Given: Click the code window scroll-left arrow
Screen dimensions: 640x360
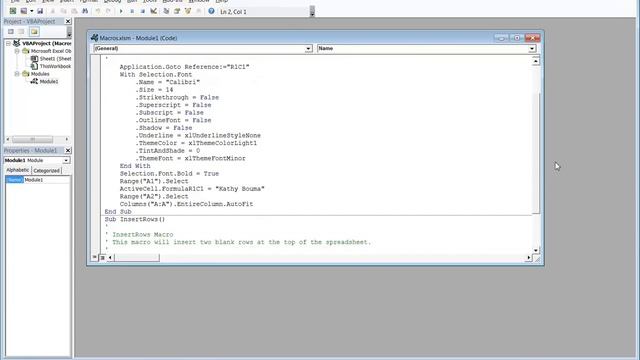Looking at the screenshot, I should pyautogui.click(x=110, y=258).
